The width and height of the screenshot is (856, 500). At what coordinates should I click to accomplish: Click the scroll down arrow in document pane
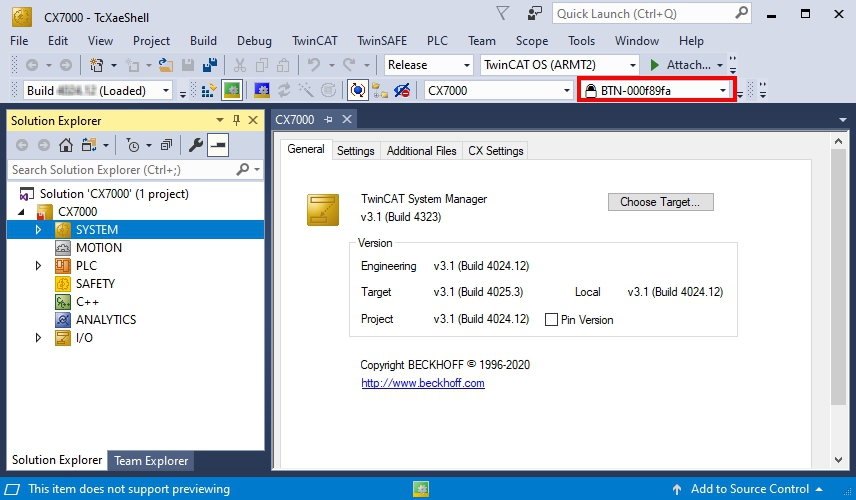pyautogui.click(x=839, y=460)
